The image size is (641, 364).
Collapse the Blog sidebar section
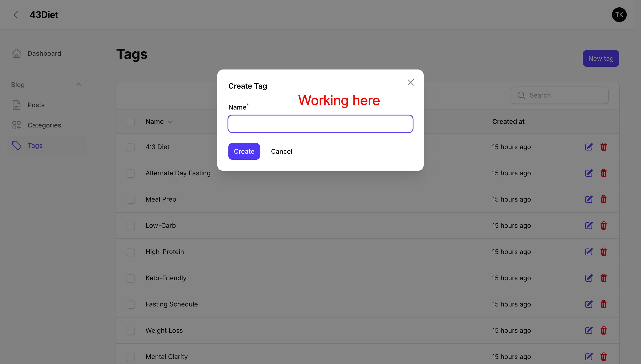coord(79,84)
